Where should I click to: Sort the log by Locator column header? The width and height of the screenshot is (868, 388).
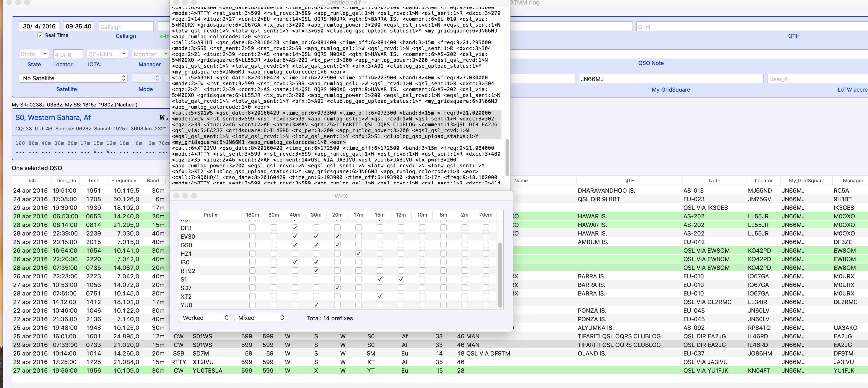point(764,180)
